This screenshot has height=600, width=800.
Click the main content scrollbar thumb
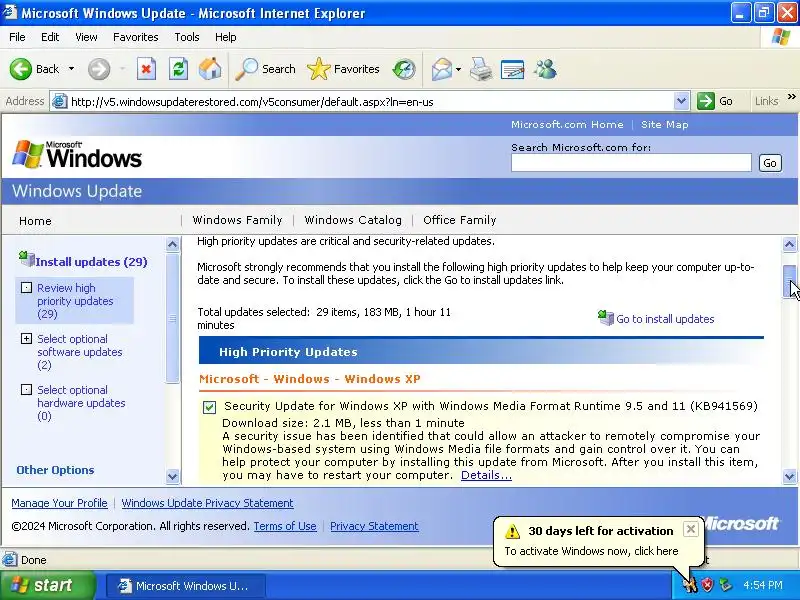(x=789, y=281)
